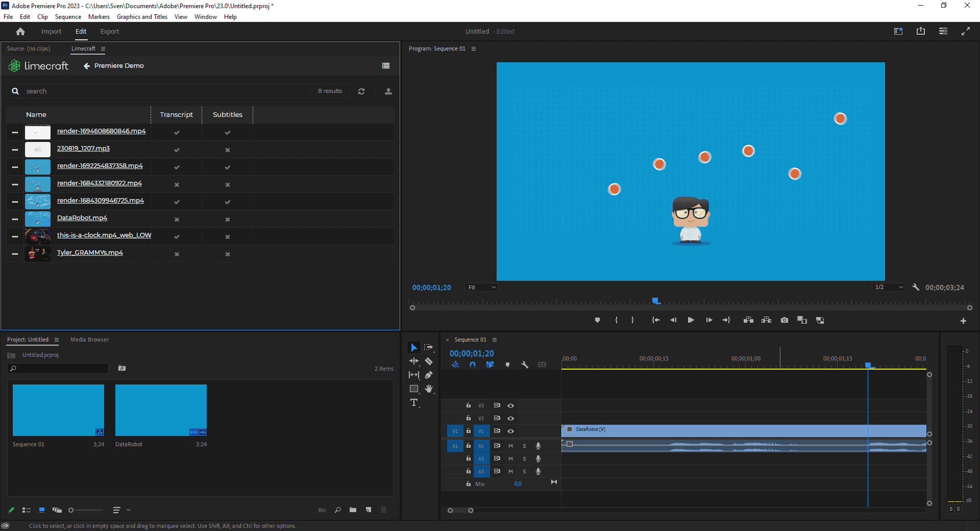Mute audio track A1

point(510,446)
